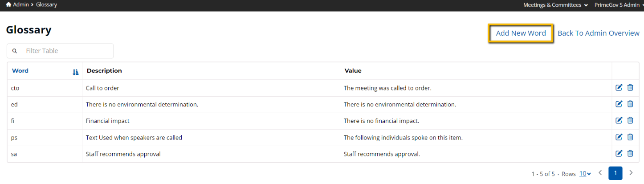Viewport: 644px width, 184px height.
Task: Expand PrimeGov S Admin user menu
Action: click(620, 5)
